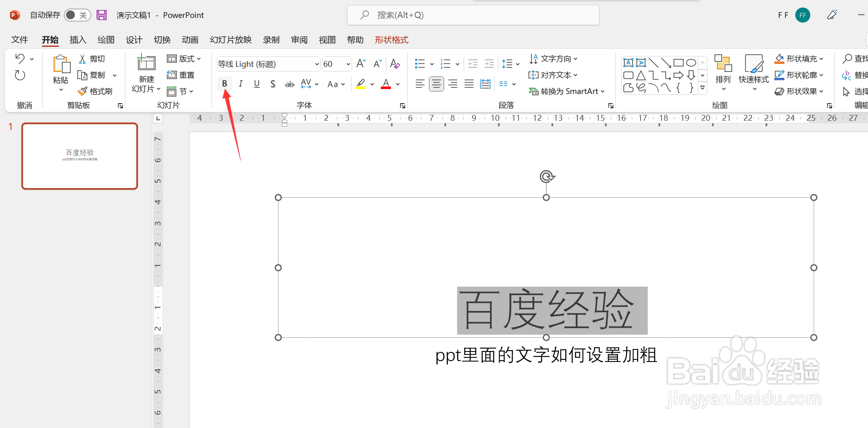Screen dimensions: 868x428
Task: Decrease font size with A down icon
Action: pos(378,64)
